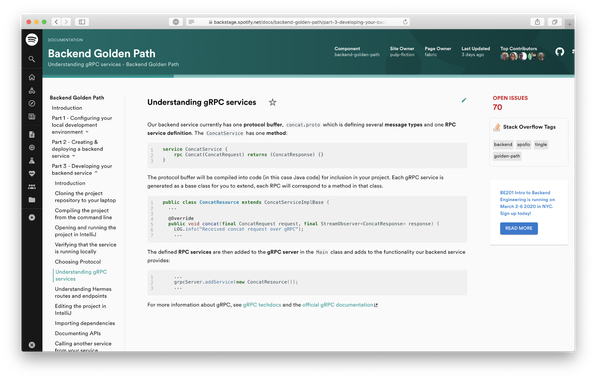596x380 pixels.
Task: Star the Understanding gRPC services page
Action: click(x=273, y=102)
